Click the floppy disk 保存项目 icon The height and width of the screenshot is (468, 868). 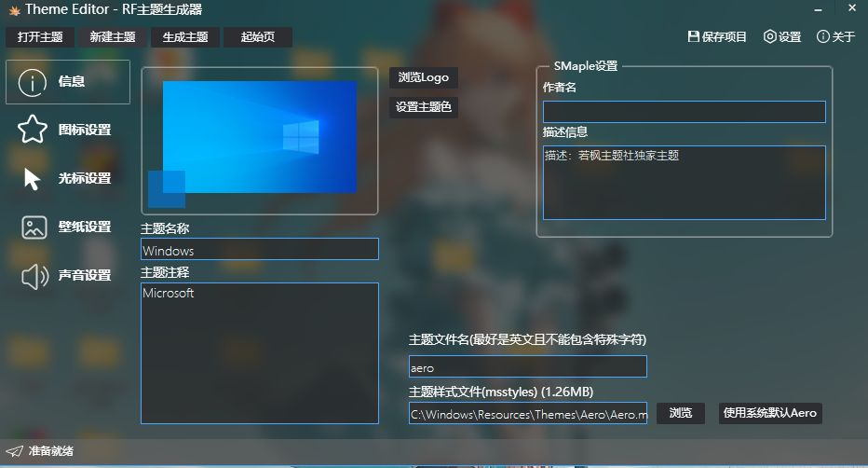[x=693, y=36]
